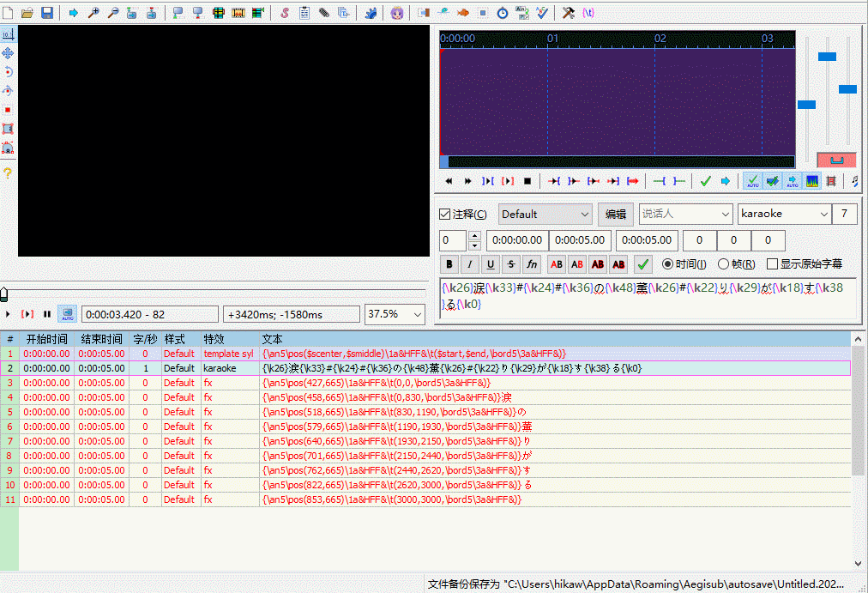Click the bold formatting button
This screenshot has height=593, width=868.
(449, 264)
